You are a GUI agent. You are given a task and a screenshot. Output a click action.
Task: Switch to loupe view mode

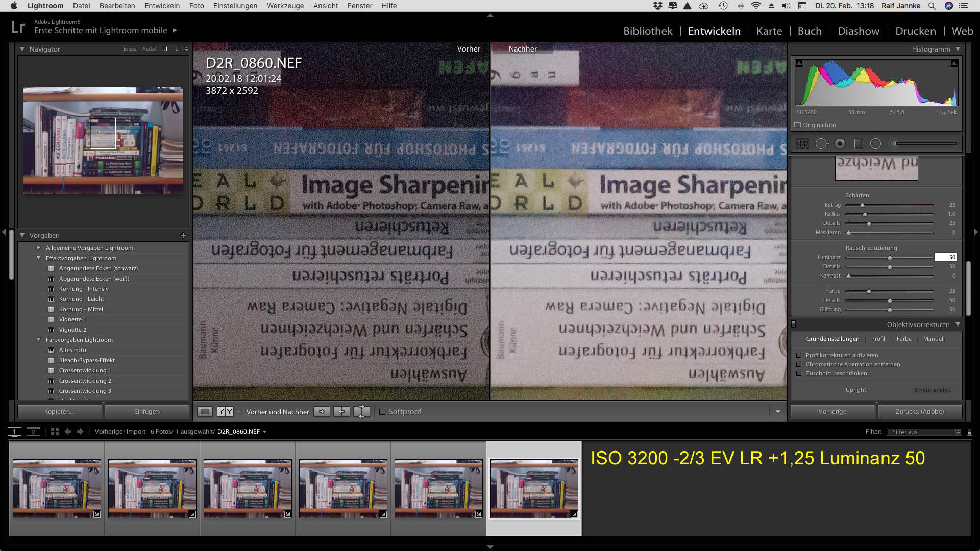(205, 412)
